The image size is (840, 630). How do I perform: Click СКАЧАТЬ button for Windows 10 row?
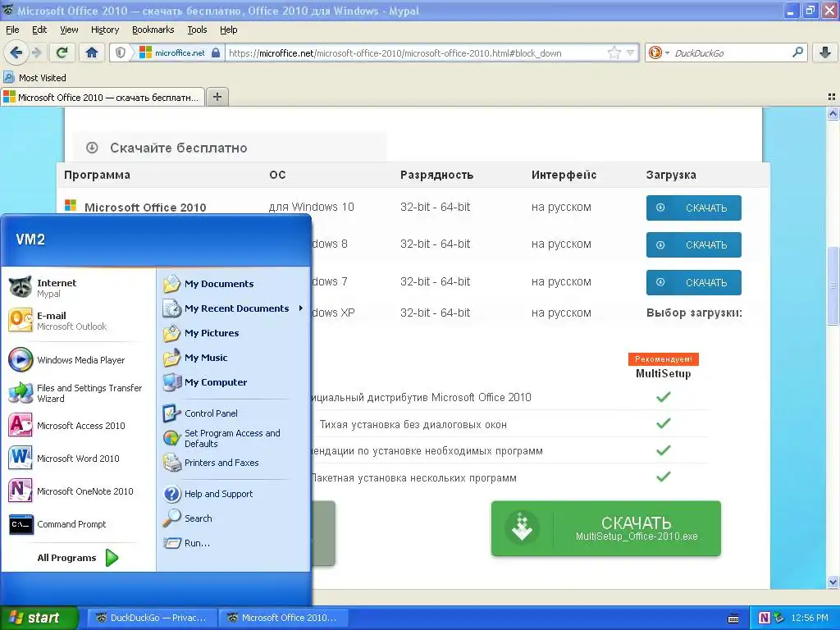[693, 208]
